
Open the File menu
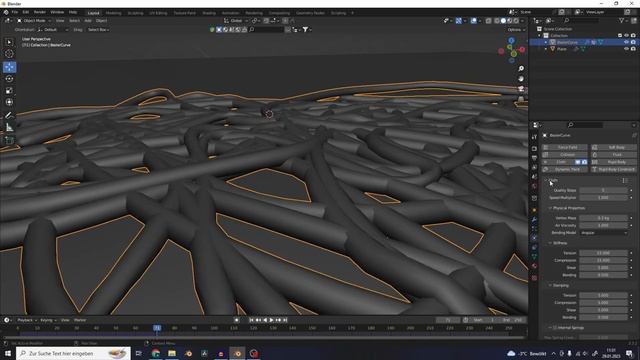point(15,12)
